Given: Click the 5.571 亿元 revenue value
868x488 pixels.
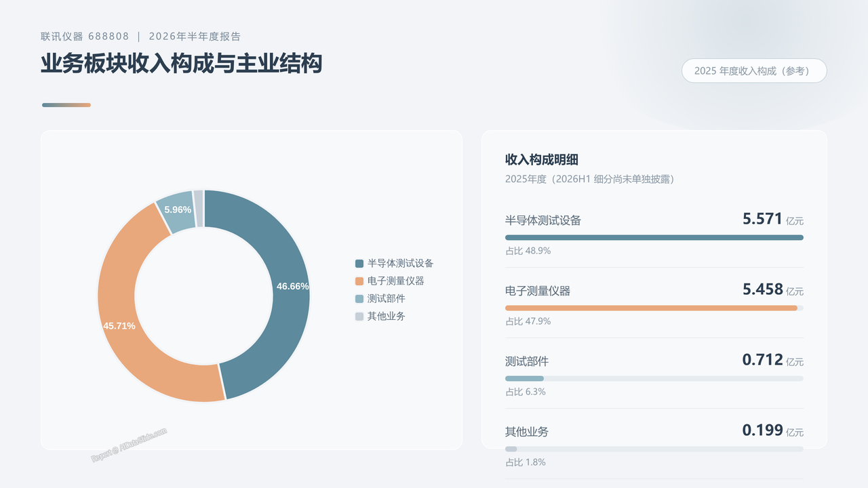Looking at the screenshot, I should [773, 219].
